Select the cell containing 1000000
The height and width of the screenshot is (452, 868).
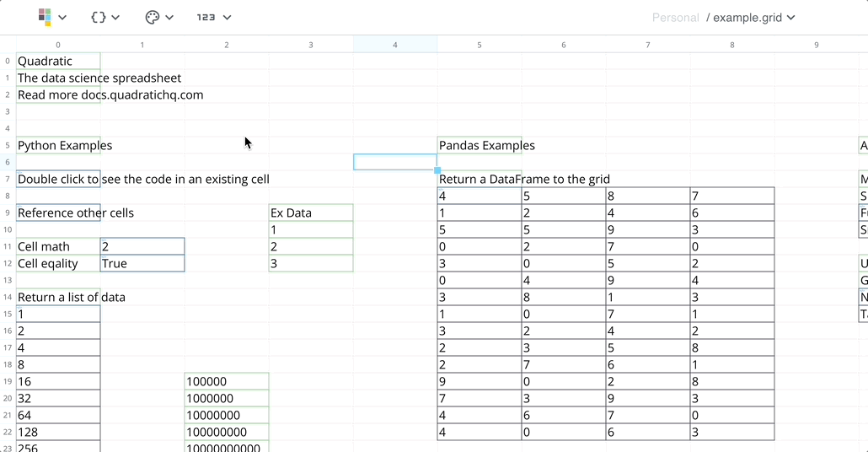click(x=227, y=398)
